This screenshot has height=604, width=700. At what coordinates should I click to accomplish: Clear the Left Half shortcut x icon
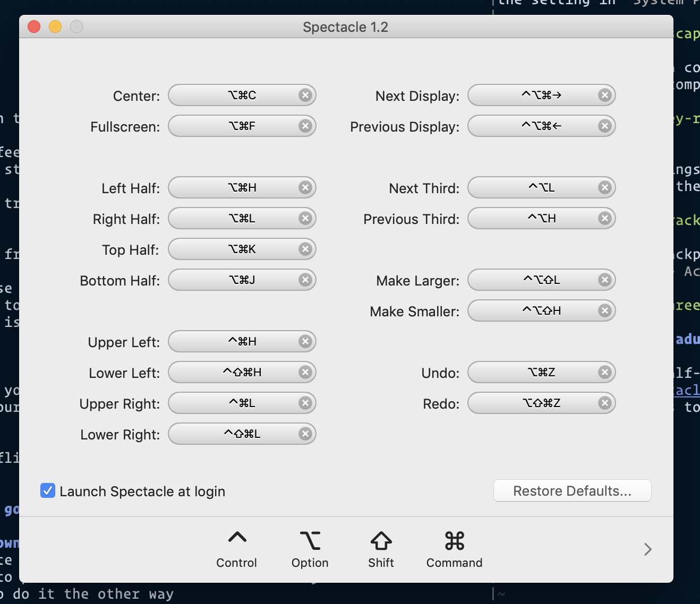(x=305, y=187)
